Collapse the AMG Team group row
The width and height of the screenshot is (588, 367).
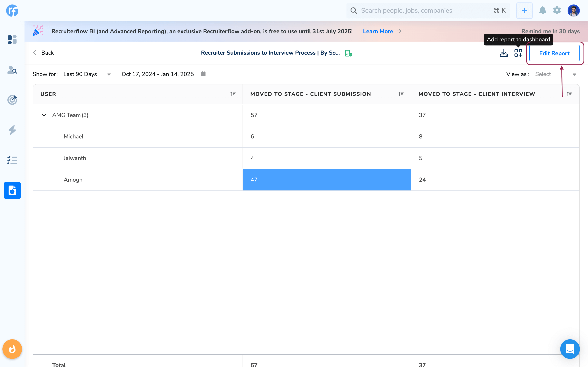[44, 115]
